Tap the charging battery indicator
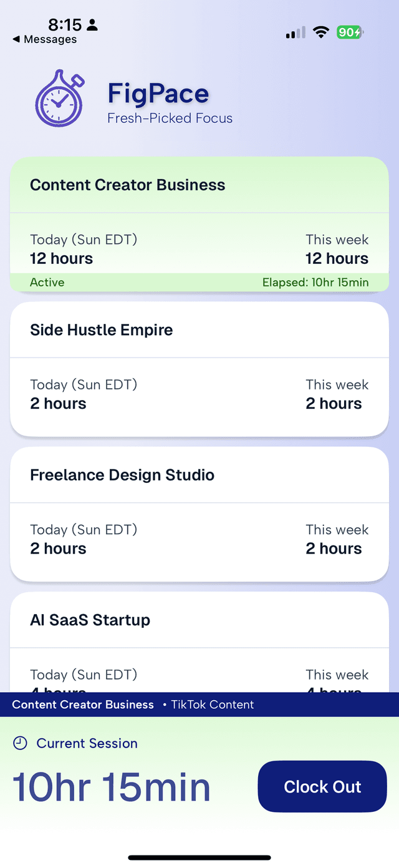 pyautogui.click(x=349, y=31)
